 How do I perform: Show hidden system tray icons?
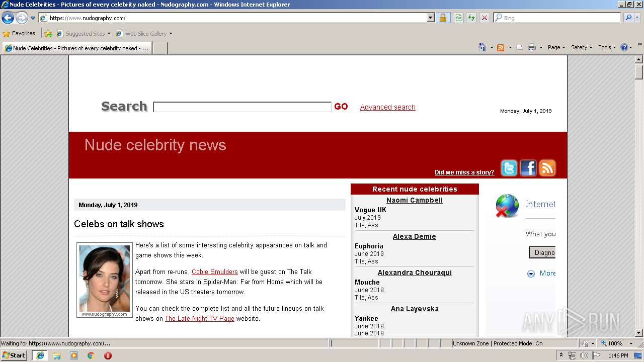point(561,355)
